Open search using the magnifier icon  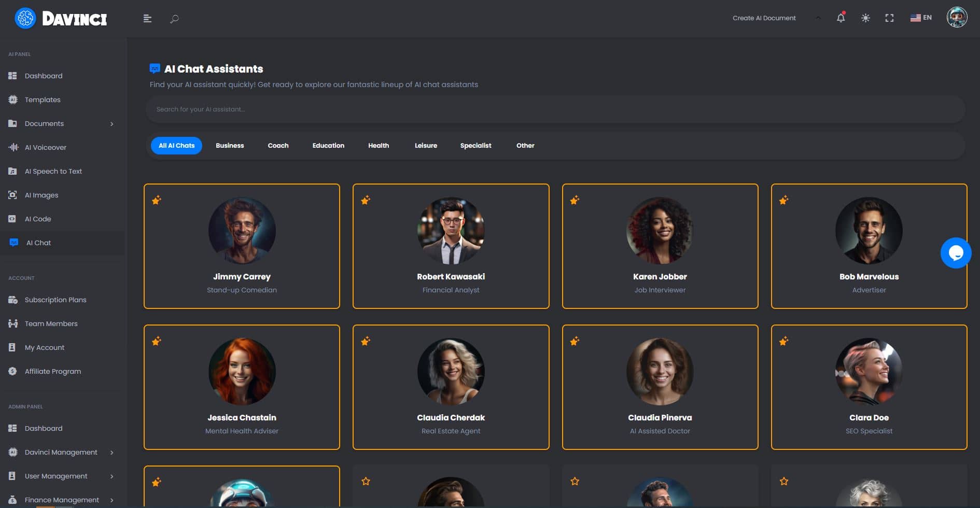point(174,19)
